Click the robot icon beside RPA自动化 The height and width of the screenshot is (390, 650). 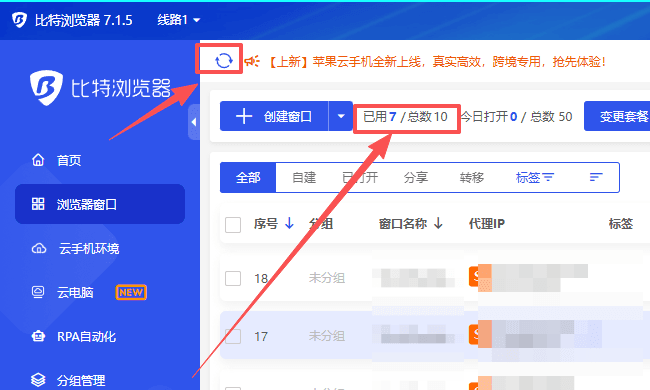[x=39, y=336]
